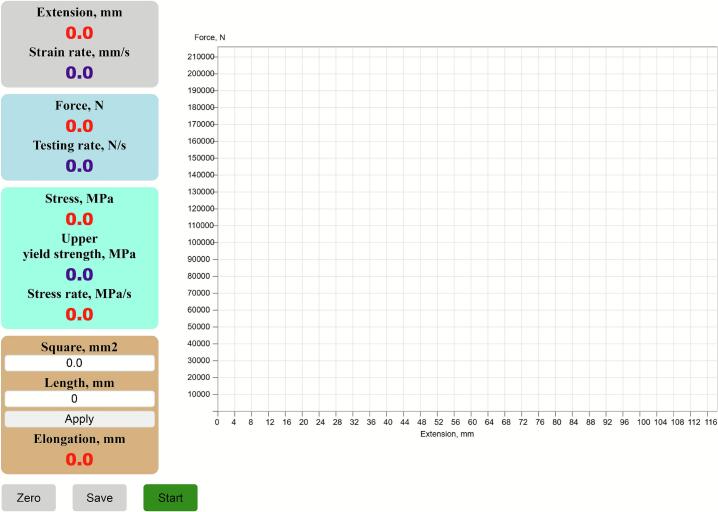718x512 pixels.
Task: Select the Strain rate, mm/s value
Action: [x=79, y=73]
